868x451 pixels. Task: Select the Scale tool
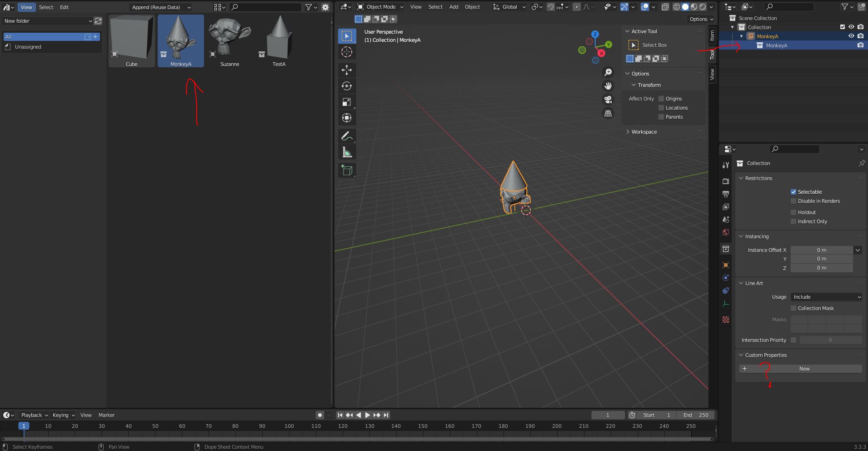point(347,102)
